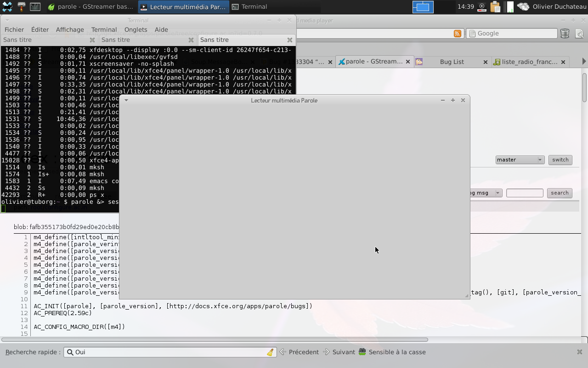Click the terminal launcher icon in panel

click(35, 7)
